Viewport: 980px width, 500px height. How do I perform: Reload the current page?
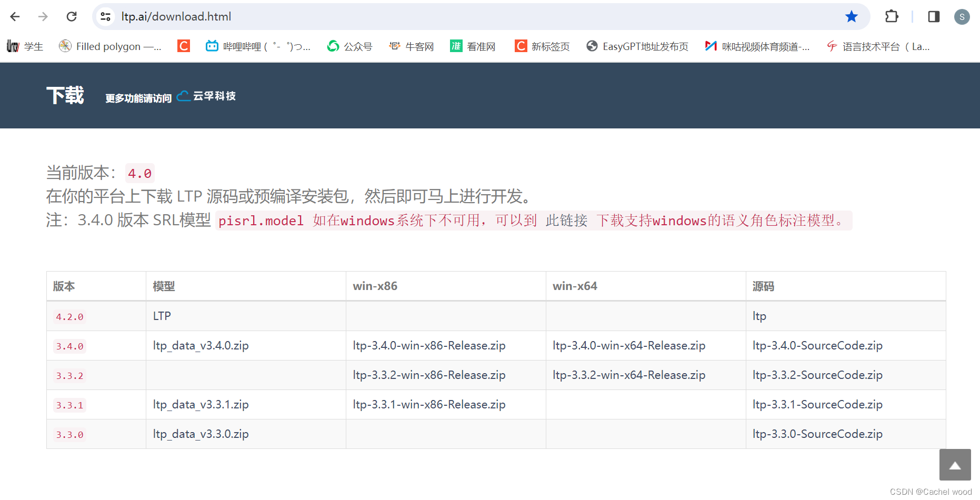[72, 16]
